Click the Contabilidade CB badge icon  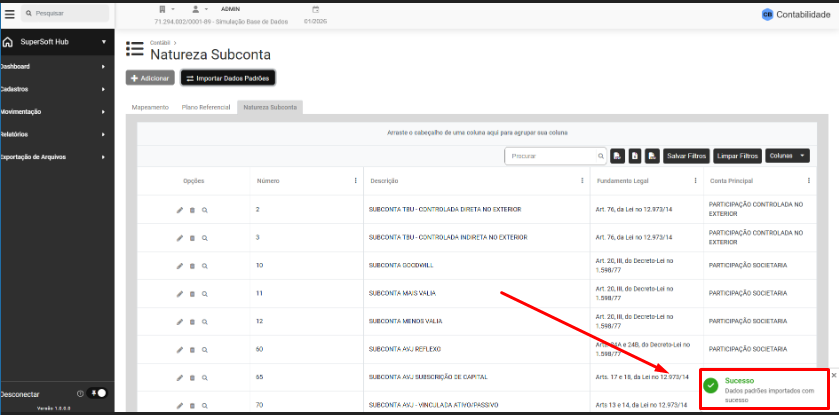click(767, 15)
